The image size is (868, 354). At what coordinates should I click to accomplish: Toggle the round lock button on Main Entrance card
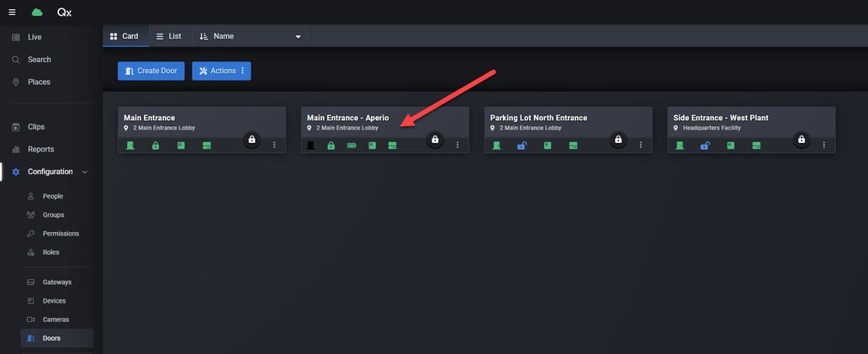click(x=251, y=140)
